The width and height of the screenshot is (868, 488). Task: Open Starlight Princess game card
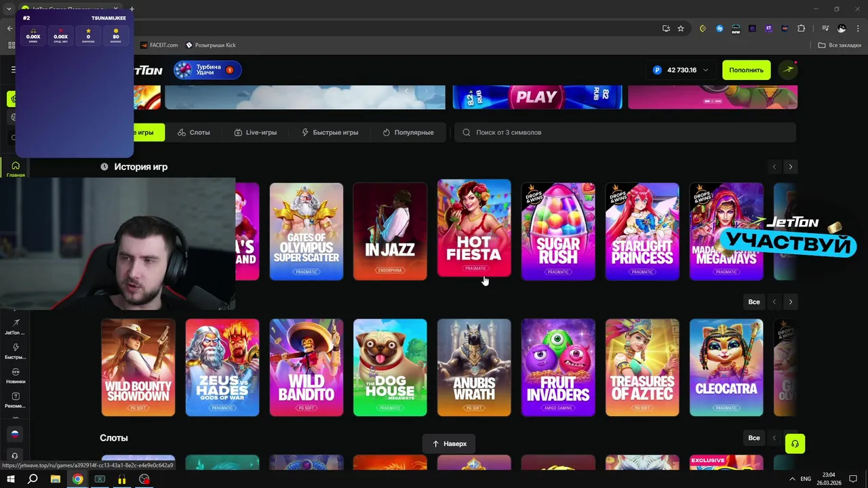pyautogui.click(x=642, y=231)
